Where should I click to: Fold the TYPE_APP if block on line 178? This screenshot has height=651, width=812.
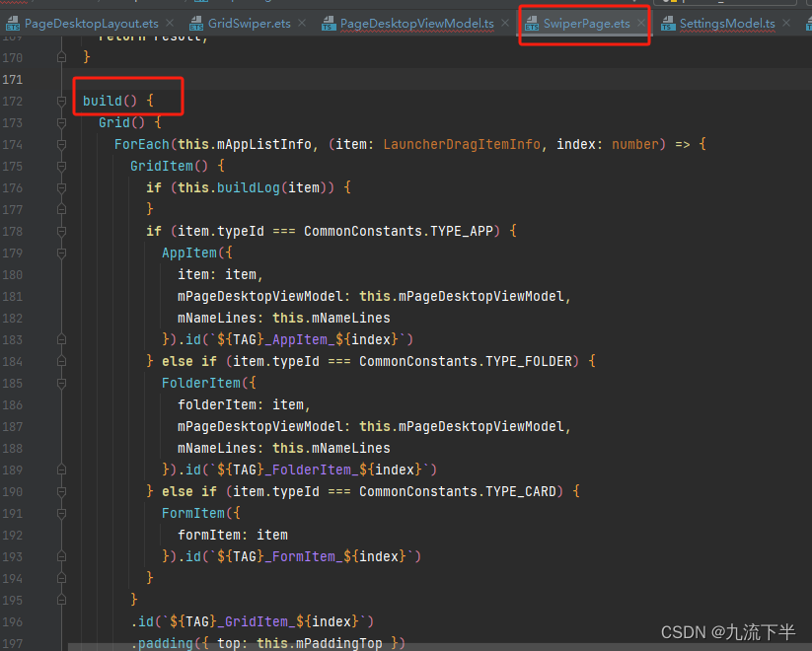61,231
